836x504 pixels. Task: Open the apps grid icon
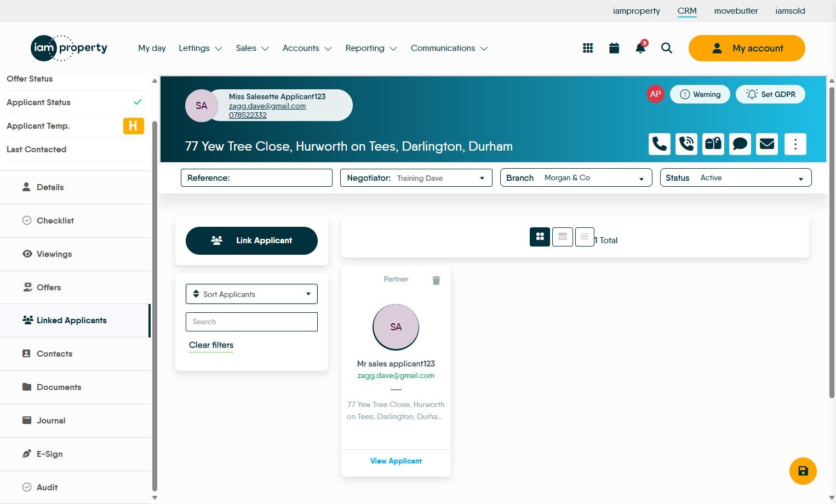(x=588, y=48)
